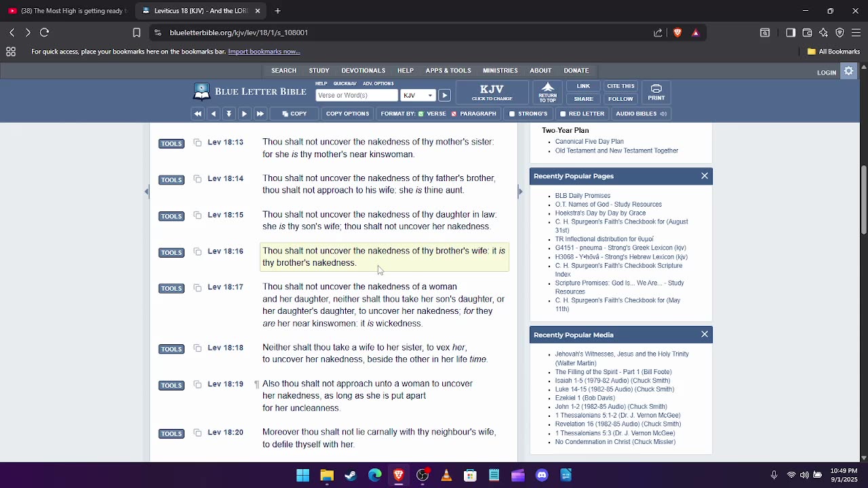
Task: Open Discord from the taskbar
Action: [x=542, y=475]
